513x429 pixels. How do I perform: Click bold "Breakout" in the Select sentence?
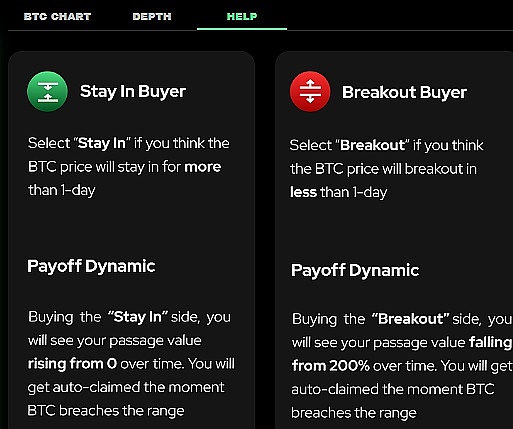(372, 145)
